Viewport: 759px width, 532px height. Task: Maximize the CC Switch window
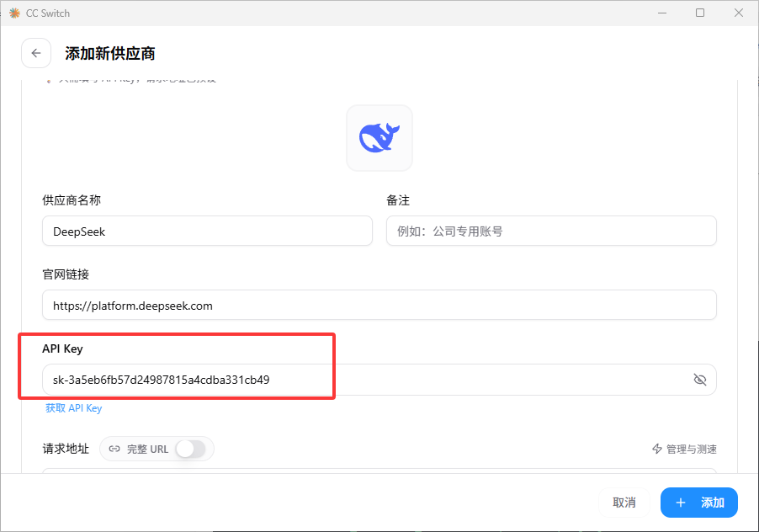point(700,13)
